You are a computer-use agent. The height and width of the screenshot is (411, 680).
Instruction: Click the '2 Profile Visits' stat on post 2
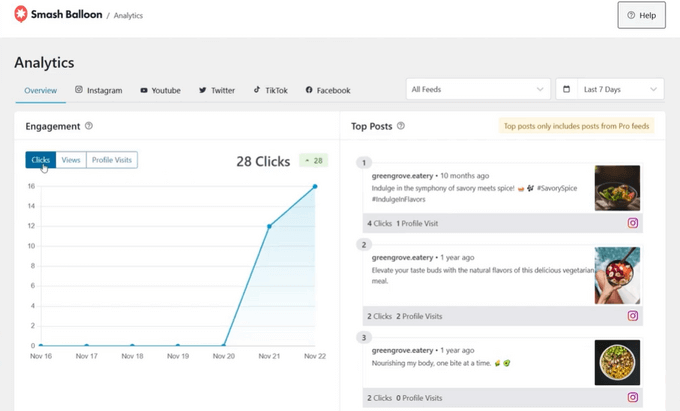click(x=419, y=316)
